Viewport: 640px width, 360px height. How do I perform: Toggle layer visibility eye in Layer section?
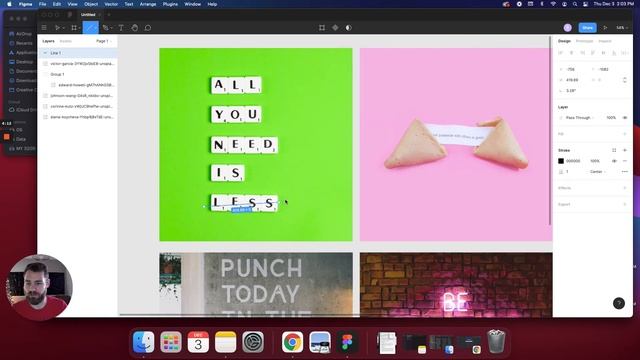coord(624,118)
